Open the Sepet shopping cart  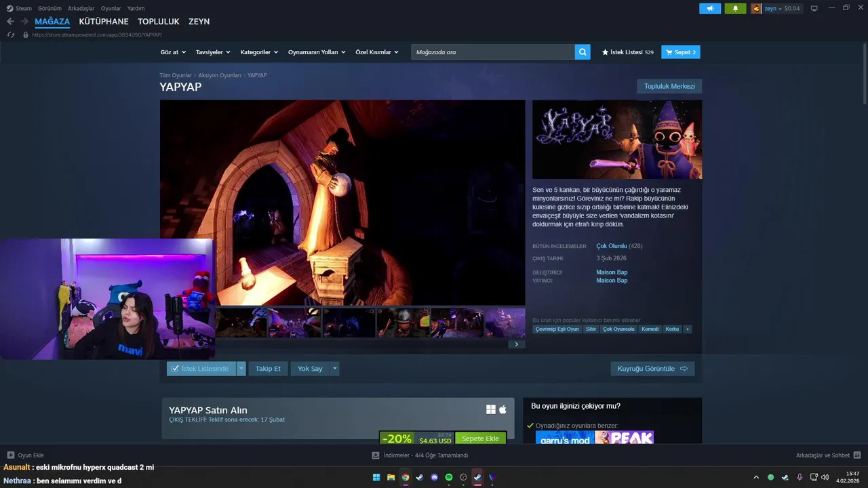tap(681, 52)
